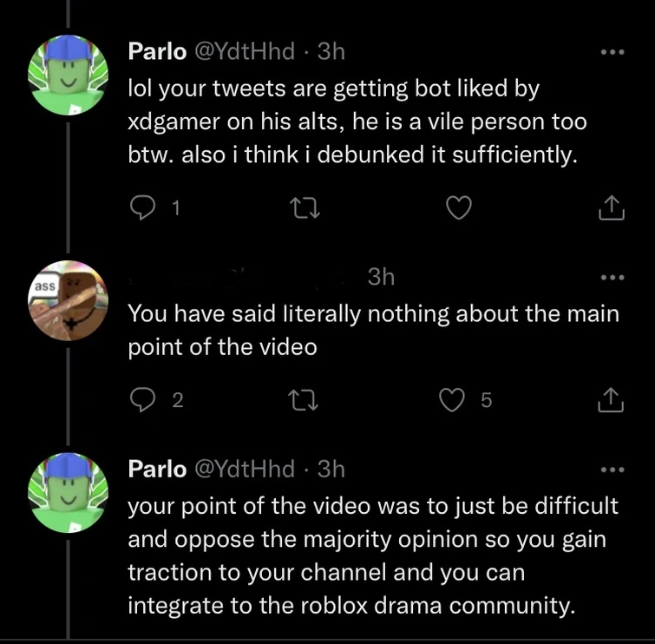Viewport: 655px width, 644px height.
Task: Like the tweet with 5 likes
Action: (x=453, y=399)
